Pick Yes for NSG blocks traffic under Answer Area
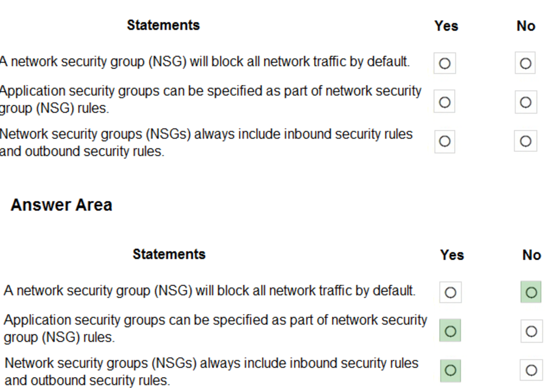Viewport: 552px width, 392px height. coord(450,292)
